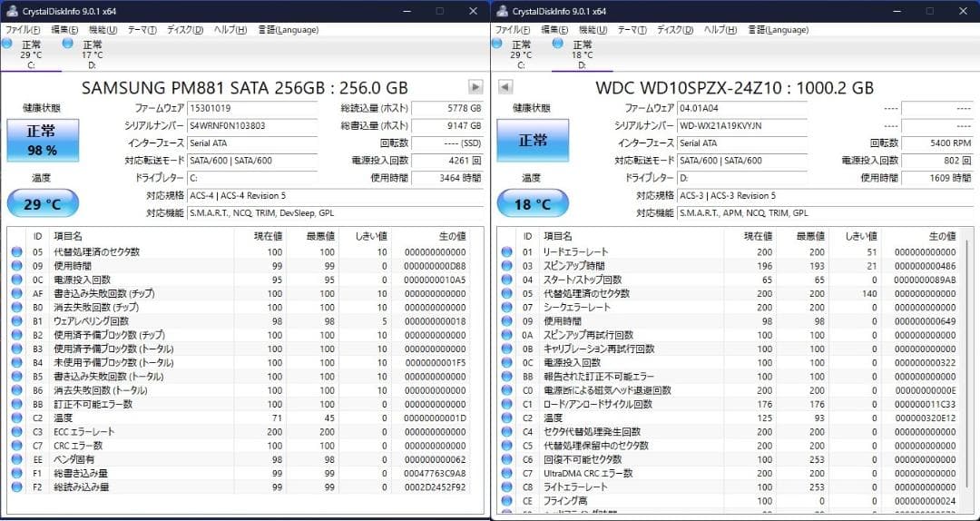Click status icon of スタート/ストップ回数 row
The image size is (980, 521).
[x=506, y=280]
